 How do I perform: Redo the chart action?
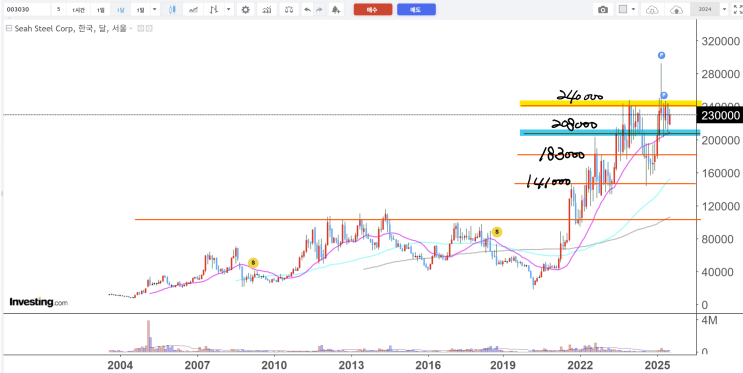[x=319, y=9]
